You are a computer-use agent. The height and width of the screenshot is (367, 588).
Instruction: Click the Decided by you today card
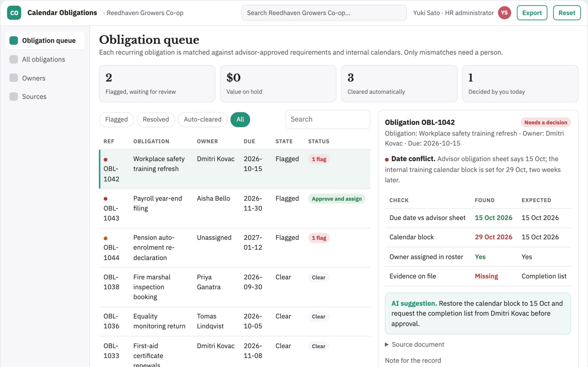[x=520, y=84]
